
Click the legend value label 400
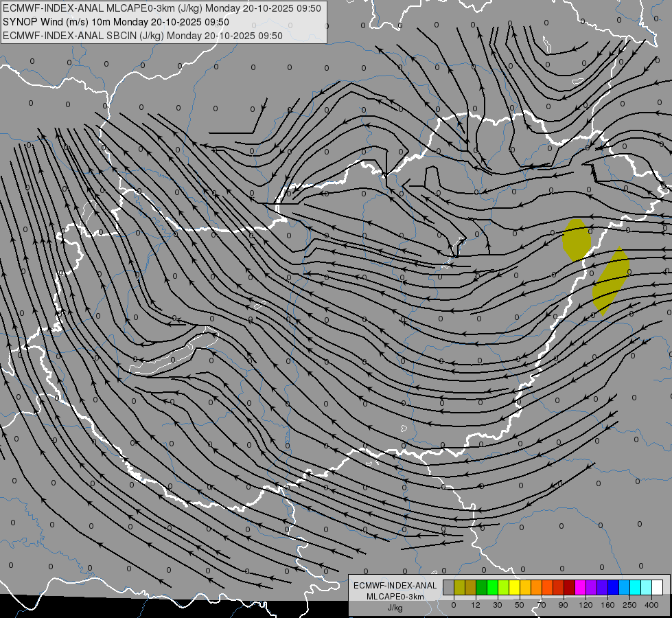point(651,605)
